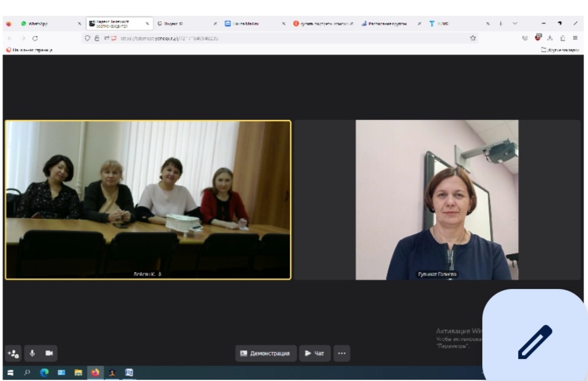Click the blue pencil edit button
The height and width of the screenshot is (381, 588).
(534, 342)
